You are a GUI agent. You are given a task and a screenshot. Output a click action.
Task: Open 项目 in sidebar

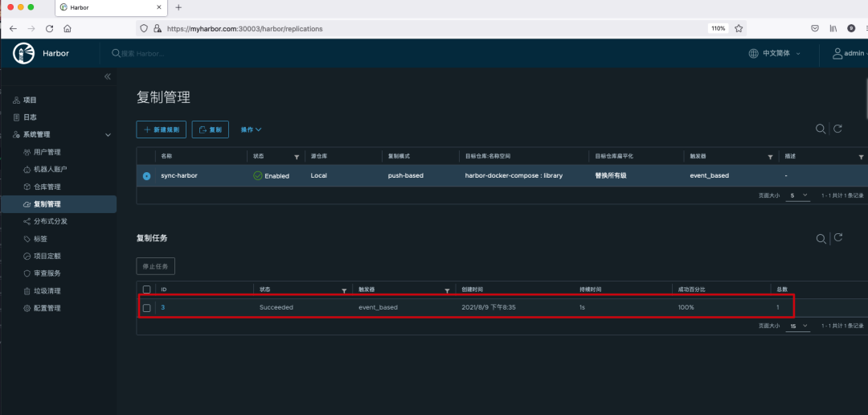30,101
